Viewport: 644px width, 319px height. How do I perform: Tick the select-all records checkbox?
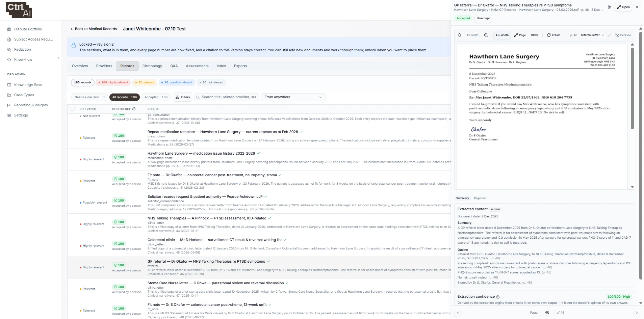tap(73, 109)
